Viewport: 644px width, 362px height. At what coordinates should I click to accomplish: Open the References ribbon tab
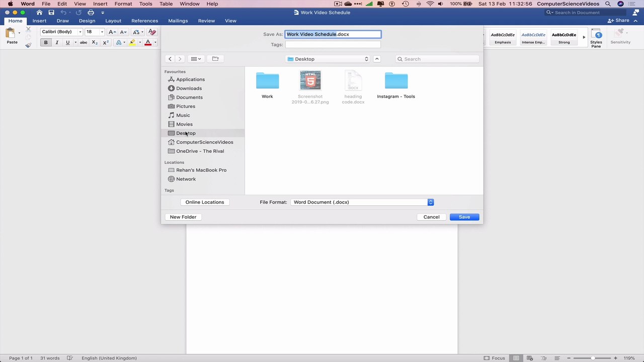click(x=144, y=21)
